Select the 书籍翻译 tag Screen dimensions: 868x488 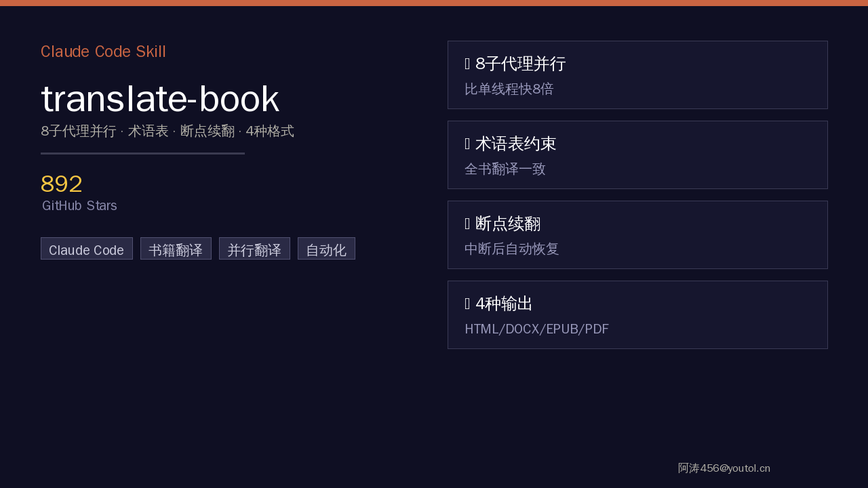click(176, 249)
